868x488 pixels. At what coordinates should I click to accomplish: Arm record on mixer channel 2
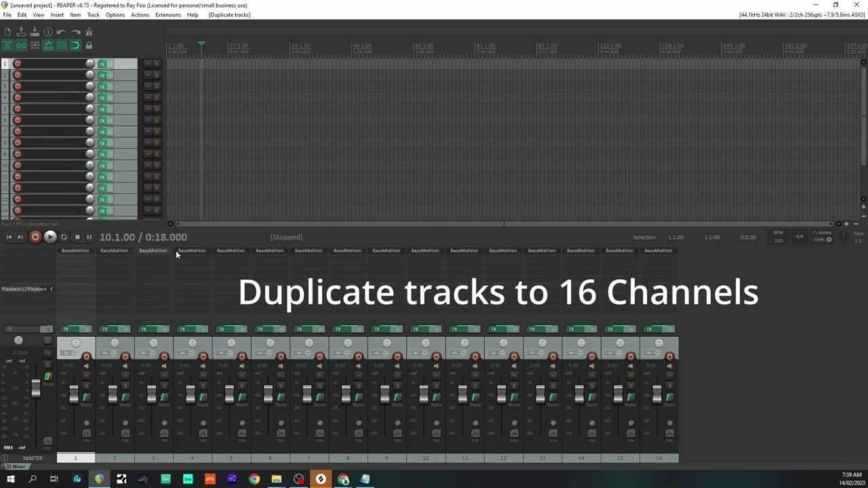tap(125, 357)
